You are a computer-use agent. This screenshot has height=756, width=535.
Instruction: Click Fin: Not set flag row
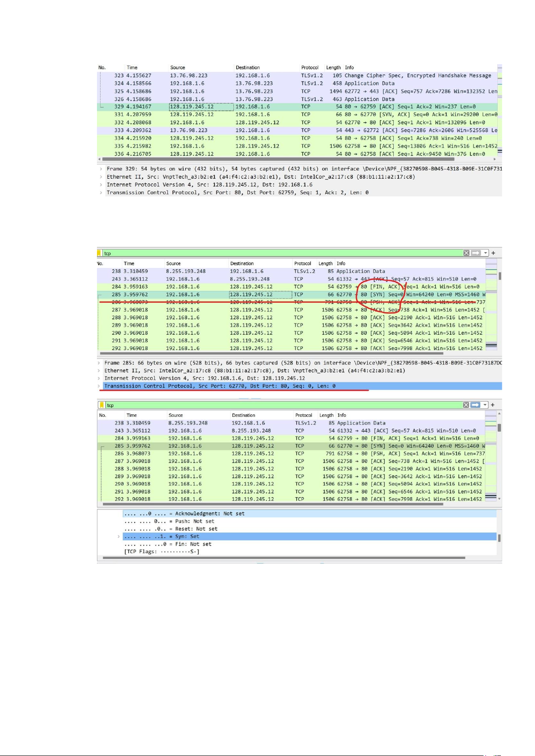(310, 544)
